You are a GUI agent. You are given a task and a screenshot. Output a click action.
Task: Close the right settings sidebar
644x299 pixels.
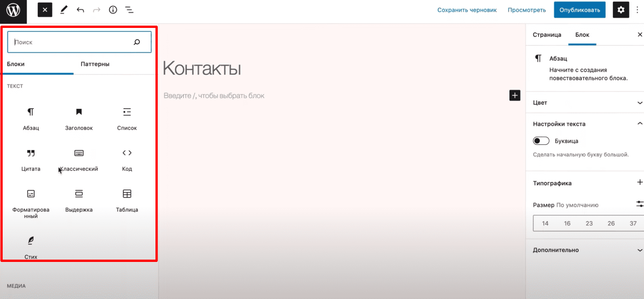pyautogui.click(x=640, y=35)
